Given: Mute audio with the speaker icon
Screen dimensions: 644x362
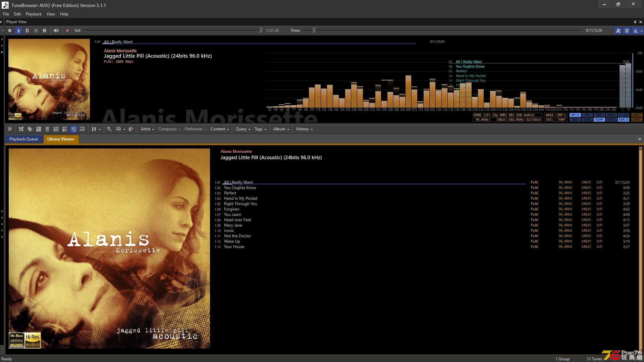Looking at the screenshot, I should [56, 31].
